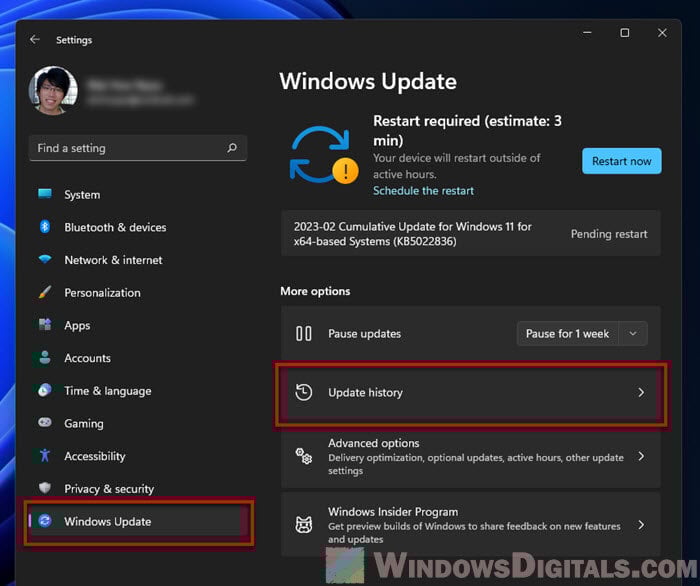The width and height of the screenshot is (700, 586).
Task: Go to Accounts in the sidebar
Action: tap(87, 358)
